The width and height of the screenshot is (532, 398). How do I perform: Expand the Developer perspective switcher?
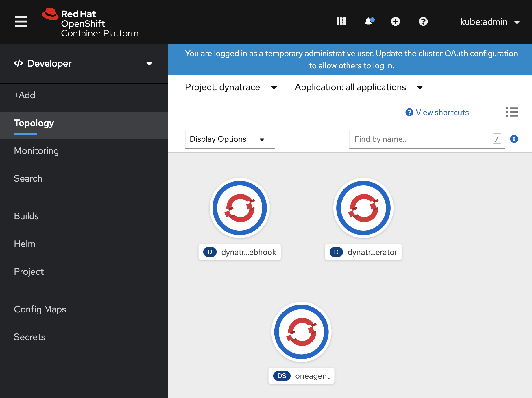(84, 64)
